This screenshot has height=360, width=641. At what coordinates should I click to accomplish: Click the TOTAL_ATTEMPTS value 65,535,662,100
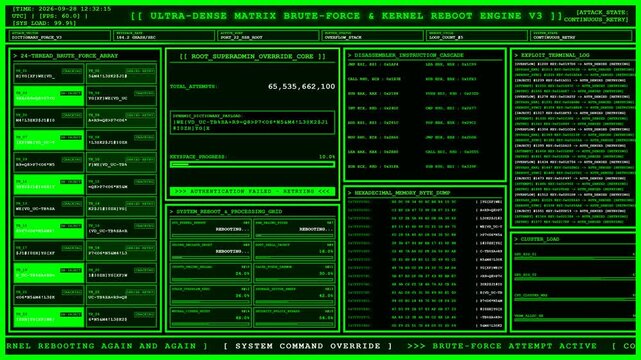pos(301,86)
